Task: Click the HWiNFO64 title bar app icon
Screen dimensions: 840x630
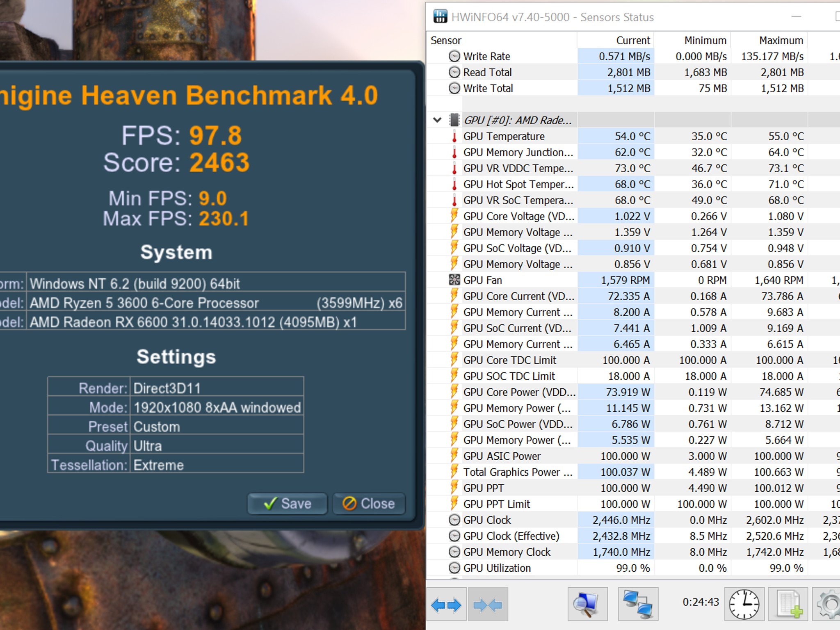Action: (440, 16)
